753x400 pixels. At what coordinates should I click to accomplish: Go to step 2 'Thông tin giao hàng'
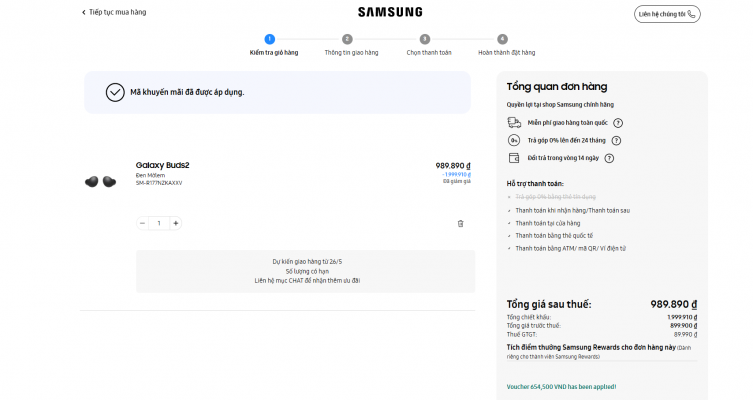pos(347,39)
